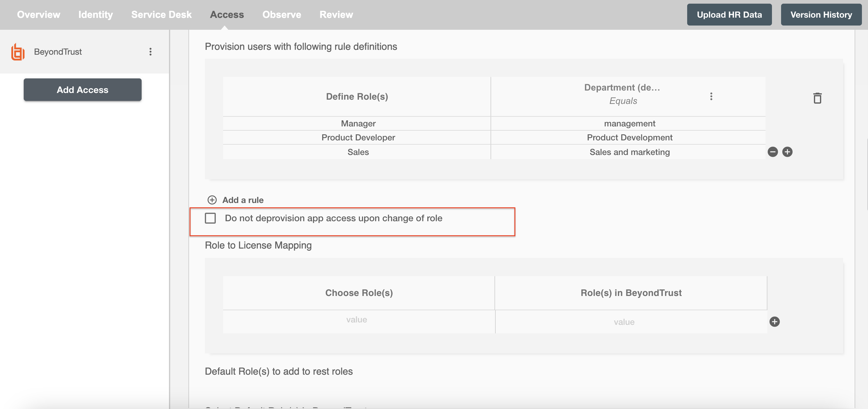The image size is (868, 409).
Task: Click the Sales and marketing cell
Action: coord(628,152)
